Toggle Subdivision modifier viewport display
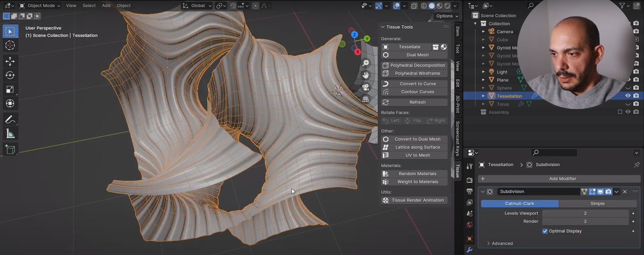Viewport: 644px width, 255px height. (x=601, y=192)
